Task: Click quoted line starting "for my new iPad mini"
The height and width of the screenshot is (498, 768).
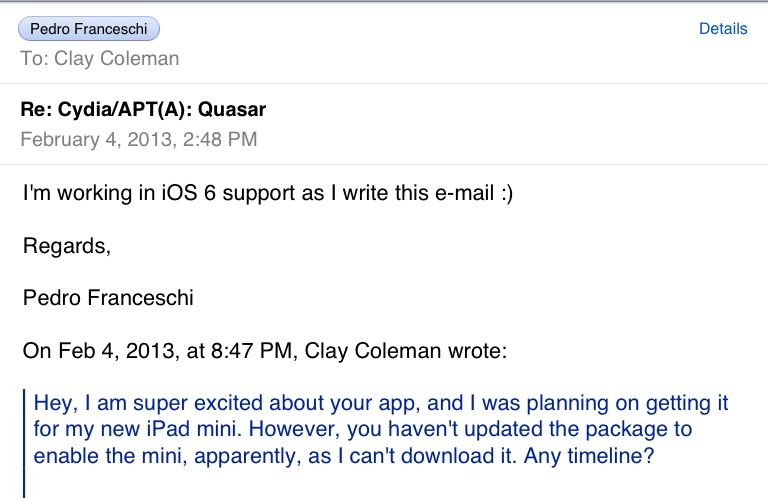Action: (362, 429)
